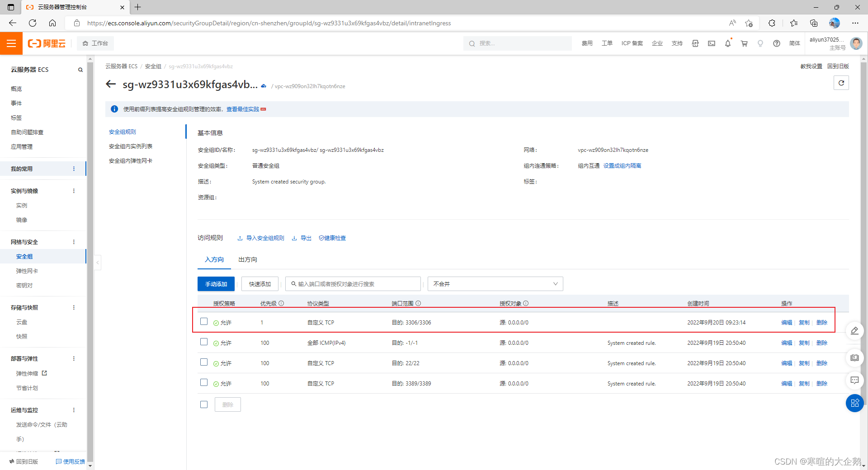Viewport: 868px width, 470px height.
Task: Open the 安全组规则 side tab
Action: (123, 132)
